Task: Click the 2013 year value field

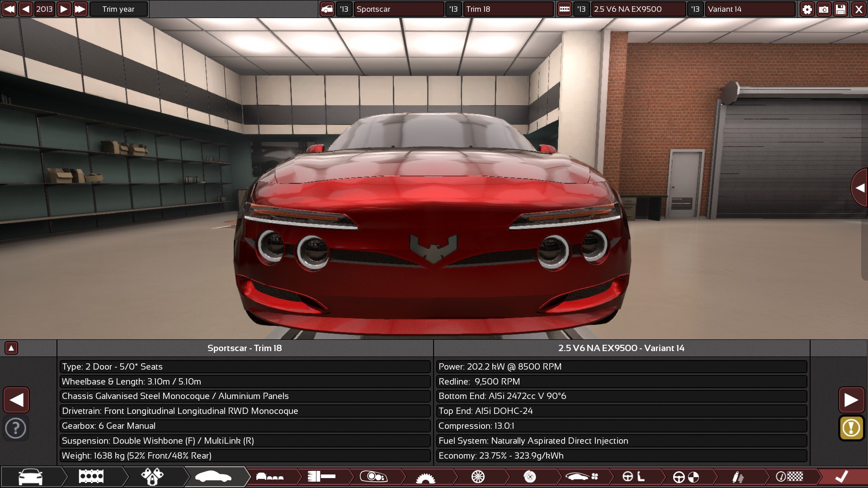Action: pyautogui.click(x=44, y=9)
